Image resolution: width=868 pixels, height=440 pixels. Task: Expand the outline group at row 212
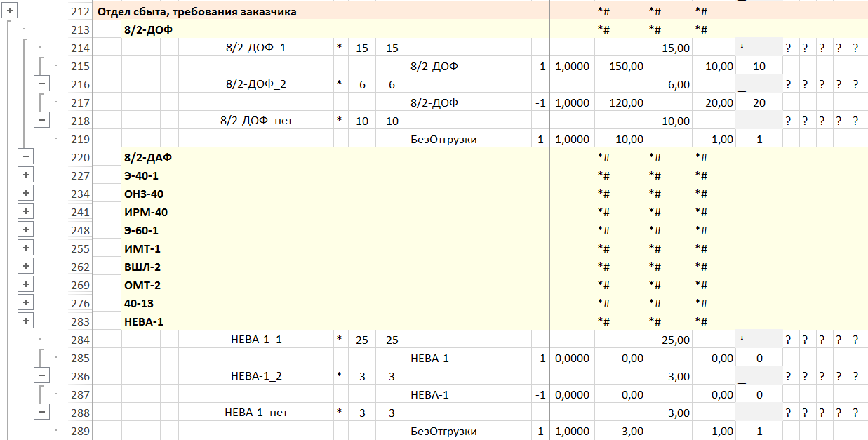coord(8,11)
